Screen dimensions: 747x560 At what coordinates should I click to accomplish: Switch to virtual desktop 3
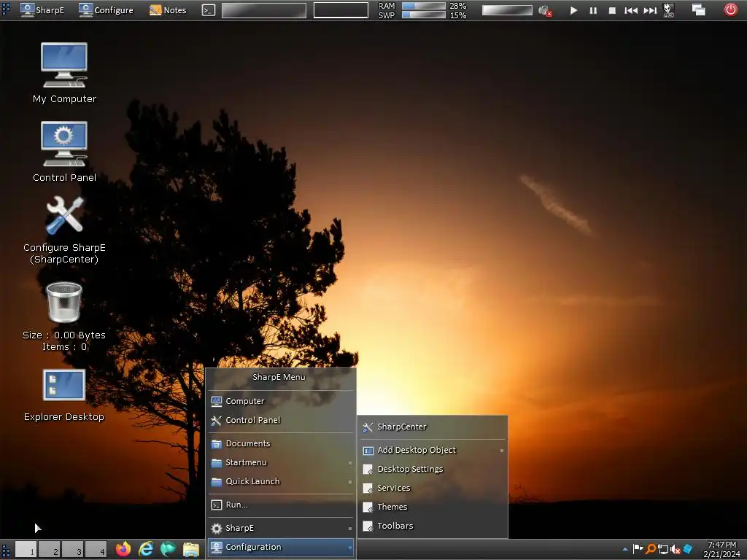click(73, 550)
